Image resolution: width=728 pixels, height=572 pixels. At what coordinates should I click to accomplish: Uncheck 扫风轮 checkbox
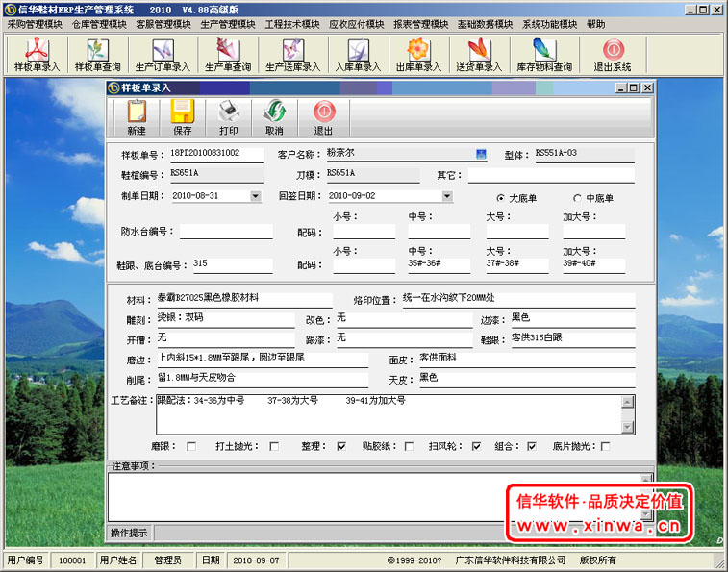(476, 446)
